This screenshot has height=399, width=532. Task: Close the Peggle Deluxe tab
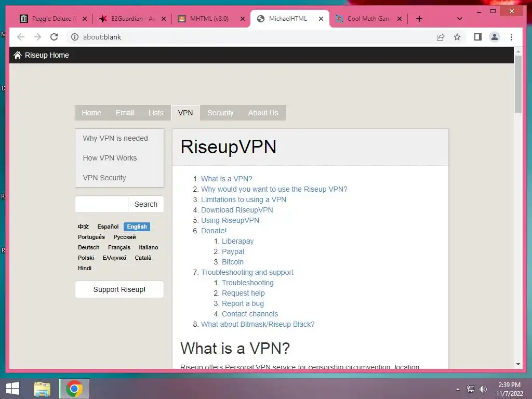point(85,19)
